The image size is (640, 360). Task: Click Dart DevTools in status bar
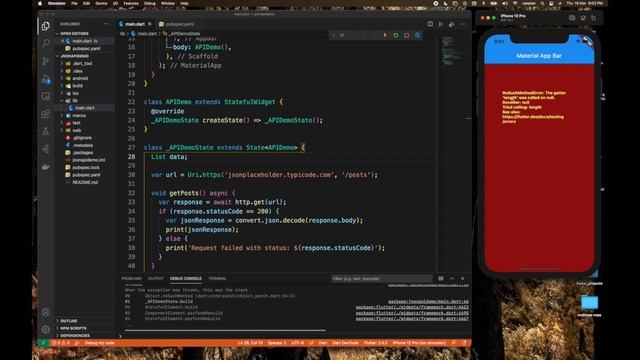(x=345, y=343)
